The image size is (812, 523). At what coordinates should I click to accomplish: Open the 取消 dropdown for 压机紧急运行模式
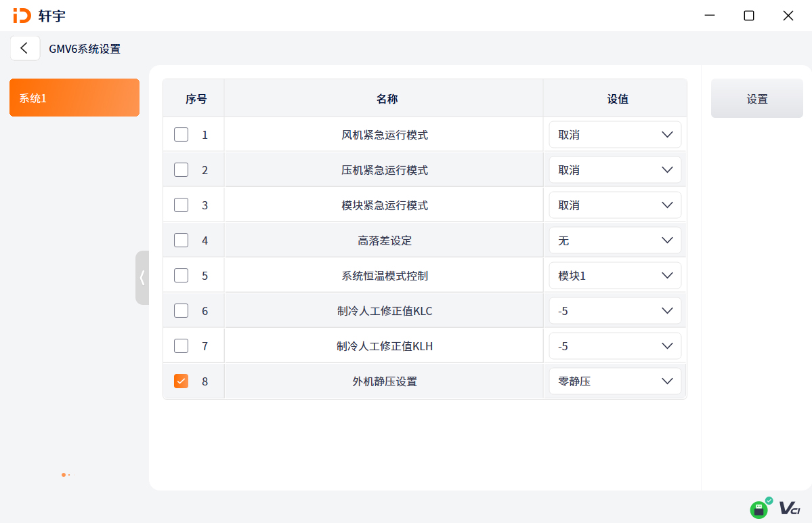[614, 169]
